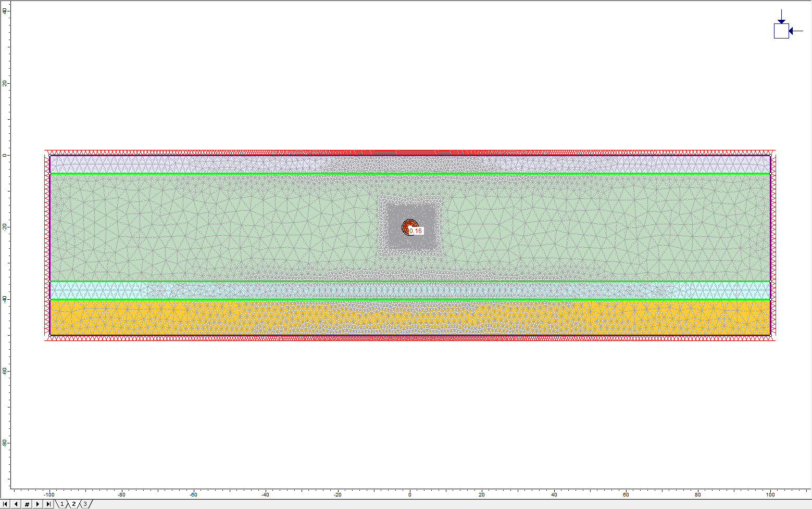This screenshot has height=509, width=812.
Task: Advance using the next stage arrow icon
Action: (38, 504)
